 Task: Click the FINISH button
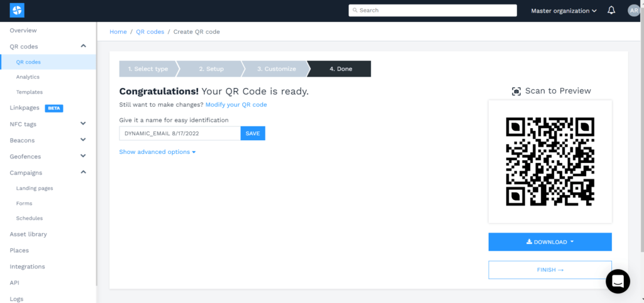(x=550, y=270)
